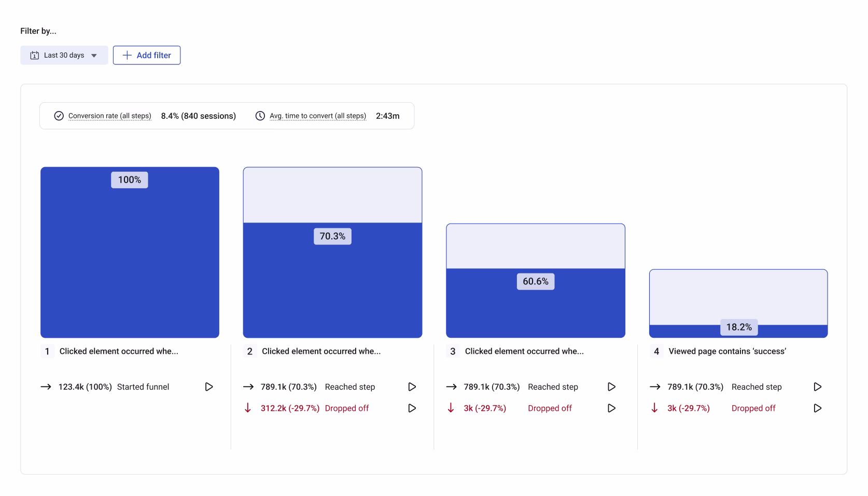This screenshot has width=868, height=496.
Task: Click the step number 4 badge
Action: (656, 351)
